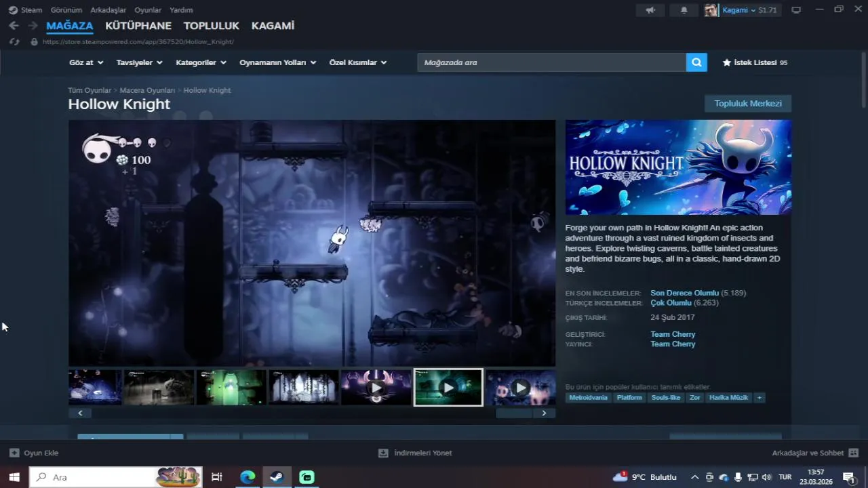Viewport: 868px width, 488px height.
Task: Go back with the left navigation arrow
Action: tap(14, 26)
